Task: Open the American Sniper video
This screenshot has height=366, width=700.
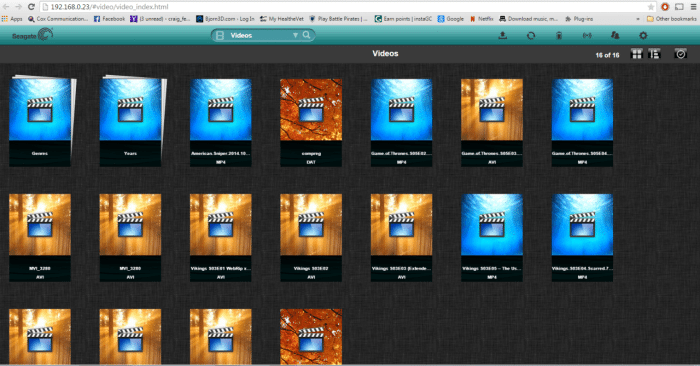Action: 221,123
